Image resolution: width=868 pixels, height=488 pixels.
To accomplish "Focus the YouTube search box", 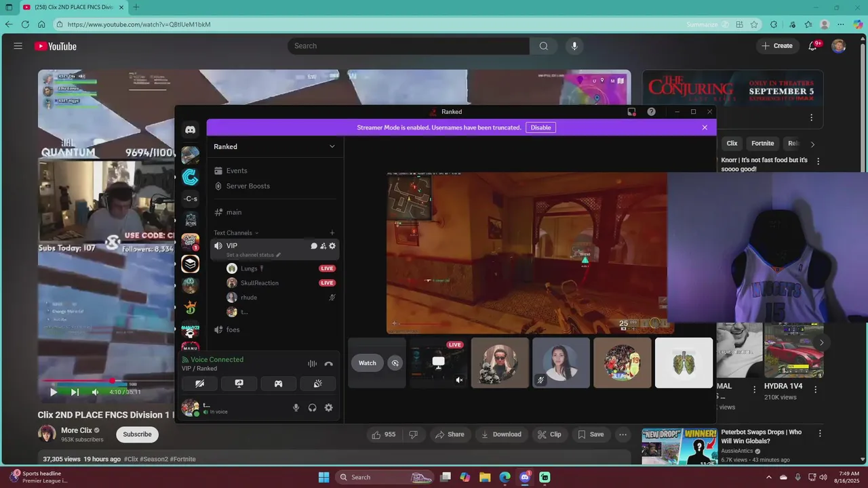I will coord(409,46).
